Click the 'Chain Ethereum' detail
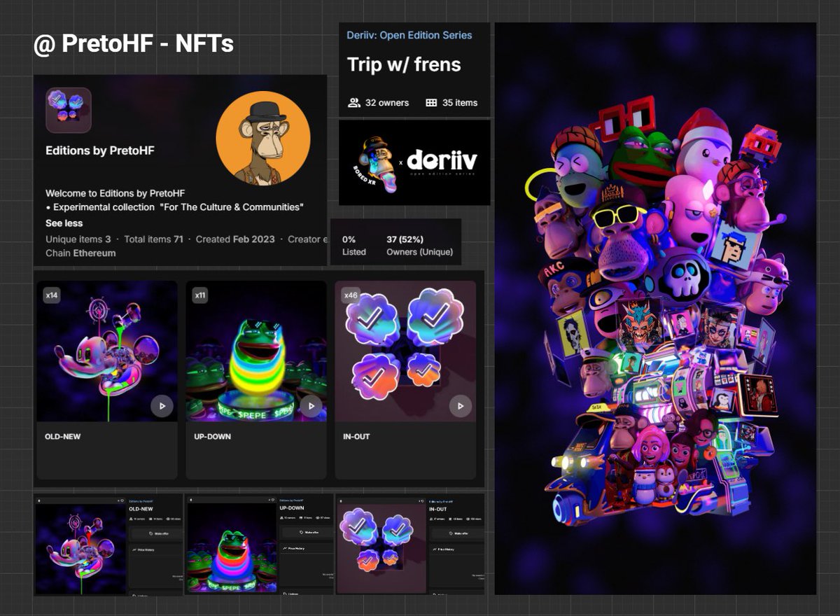This screenshot has width=840, height=616. [80, 253]
